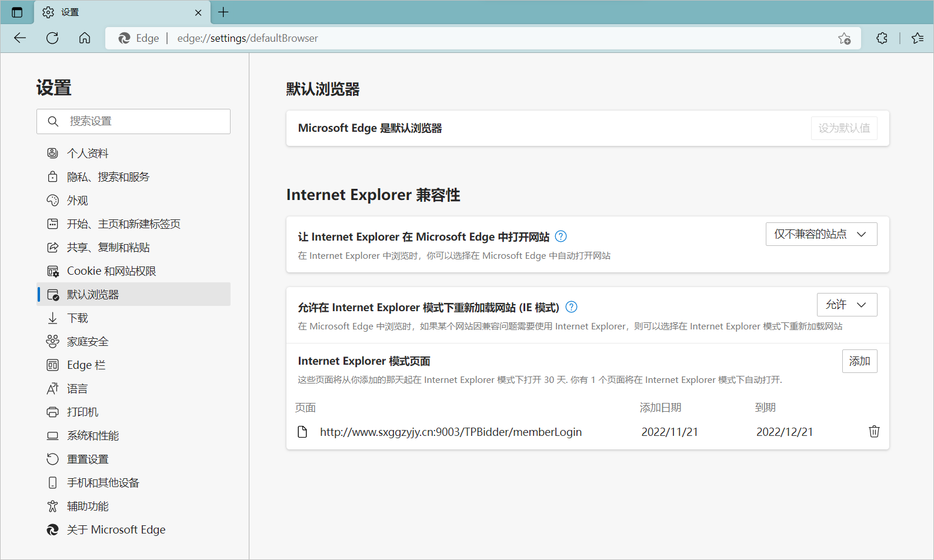Viewport: 934px width, 560px height.
Task: Open the extensions puzzle icon
Action: tap(882, 38)
